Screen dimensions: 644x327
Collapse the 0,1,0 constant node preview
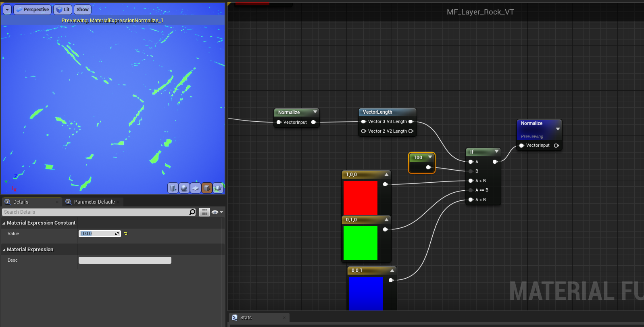click(x=386, y=220)
